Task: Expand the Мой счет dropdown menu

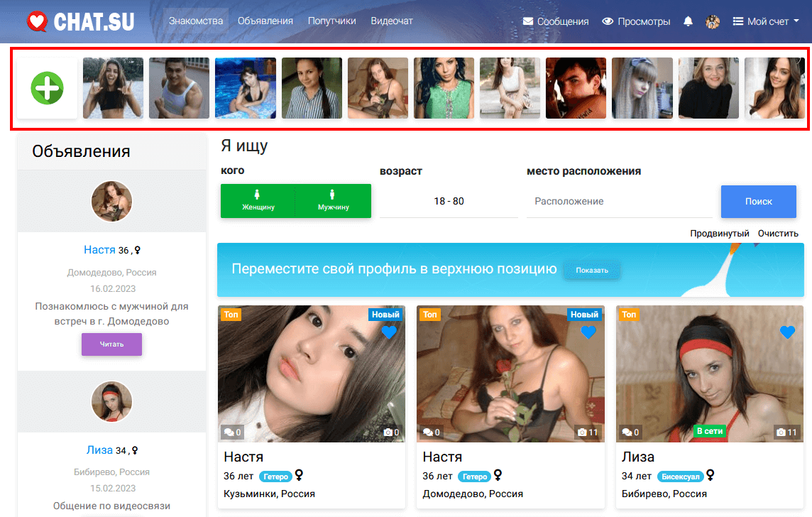Action: pyautogui.click(x=766, y=21)
